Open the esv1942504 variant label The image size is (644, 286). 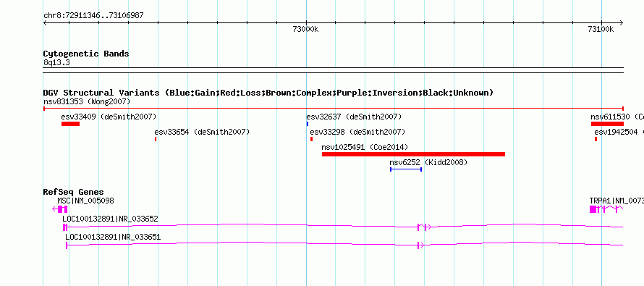[619, 132]
